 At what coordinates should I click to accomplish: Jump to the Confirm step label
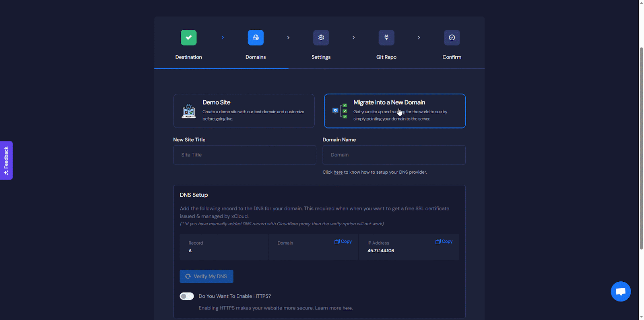(x=452, y=57)
